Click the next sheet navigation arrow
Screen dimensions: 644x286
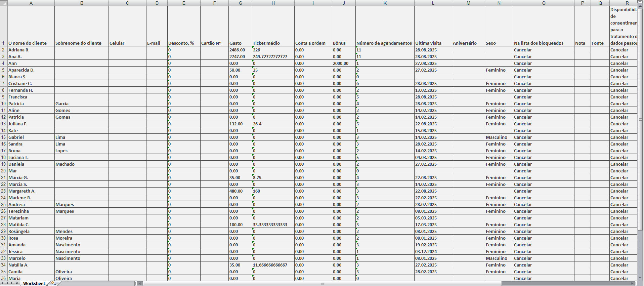[12, 283]
